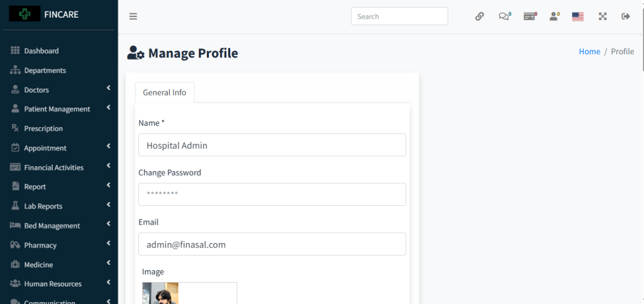The width and height of the screenshot is (644, 304).
Task: Click the profile image thumbnail
Action: tap(160, 293)
